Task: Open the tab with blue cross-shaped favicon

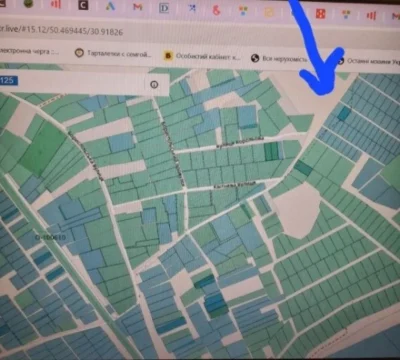Action: point(192,8)
